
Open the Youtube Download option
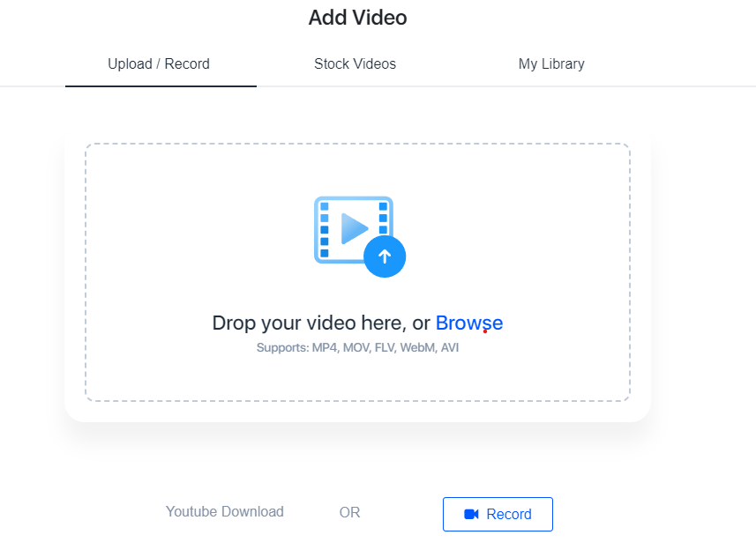tap(225, 511)
